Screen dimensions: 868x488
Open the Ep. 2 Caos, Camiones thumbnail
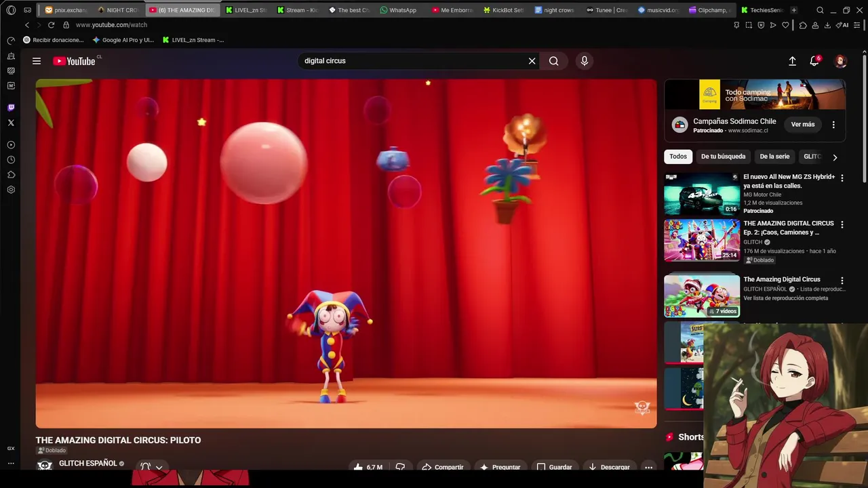(702, 241)
